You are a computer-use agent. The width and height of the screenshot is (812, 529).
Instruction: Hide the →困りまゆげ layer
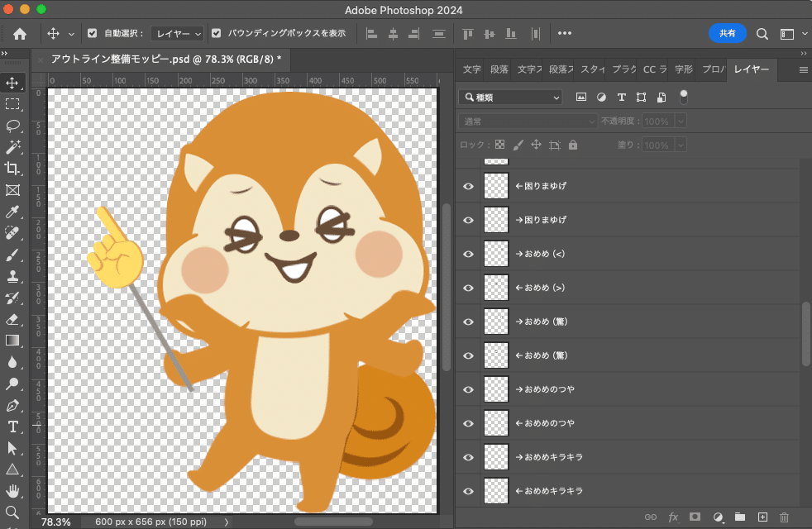468,220
